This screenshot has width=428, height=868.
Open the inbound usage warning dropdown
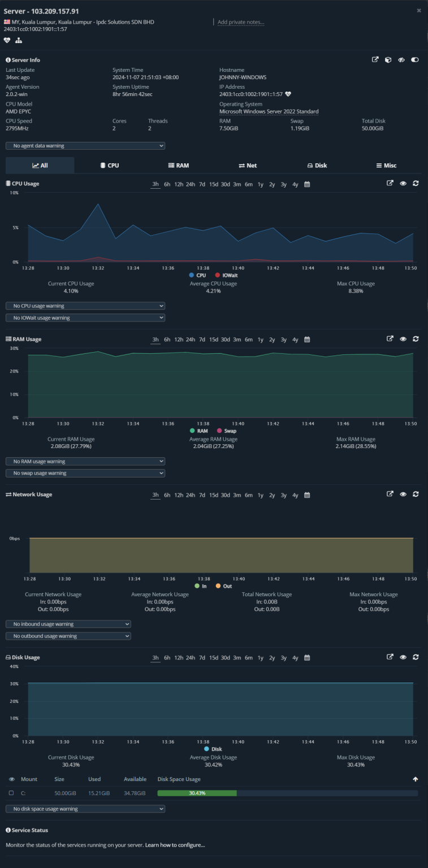[x=68, y=624]
